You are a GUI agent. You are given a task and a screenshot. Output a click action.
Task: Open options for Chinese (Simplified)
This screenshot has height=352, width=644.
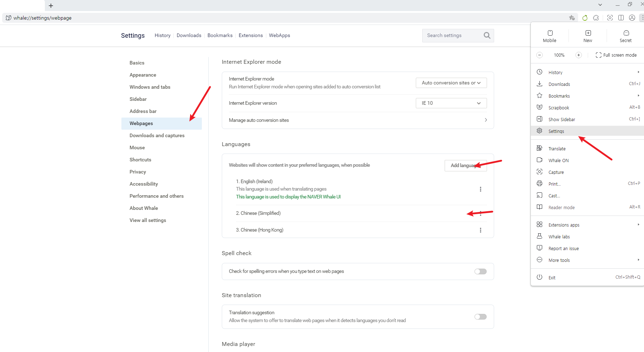coord(481,213)
